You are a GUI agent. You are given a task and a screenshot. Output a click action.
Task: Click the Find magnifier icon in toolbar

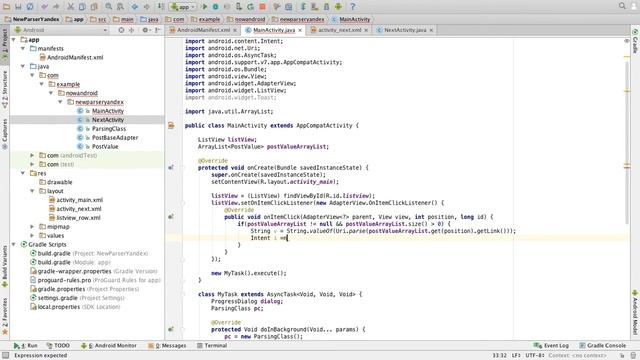109,7
